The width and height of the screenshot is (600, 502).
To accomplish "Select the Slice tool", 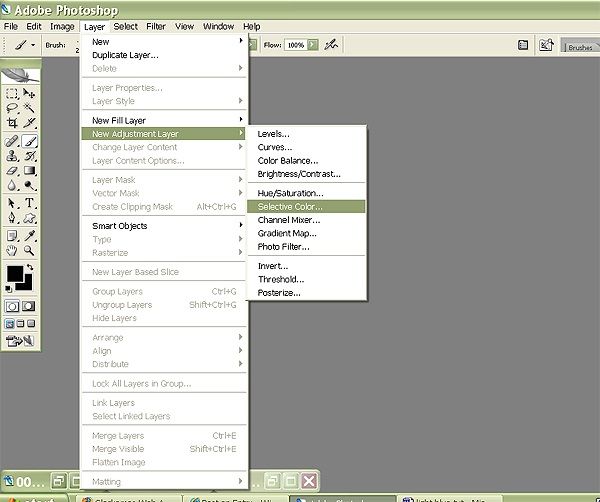I will point(29,123).
